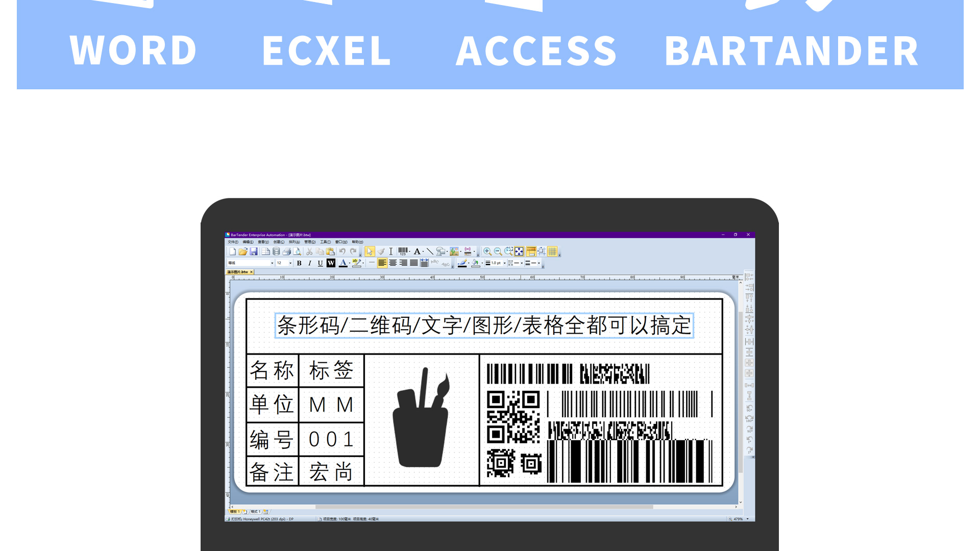Click the Zoom In magnifier icon
This screenshot has height=551, width=980.
pos(487,252)
